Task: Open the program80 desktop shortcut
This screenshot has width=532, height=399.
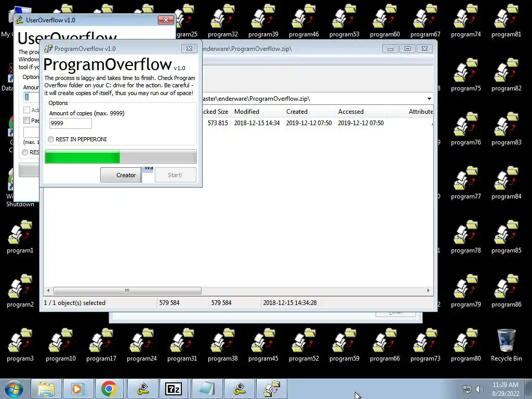Action: (x=466, y=345)
